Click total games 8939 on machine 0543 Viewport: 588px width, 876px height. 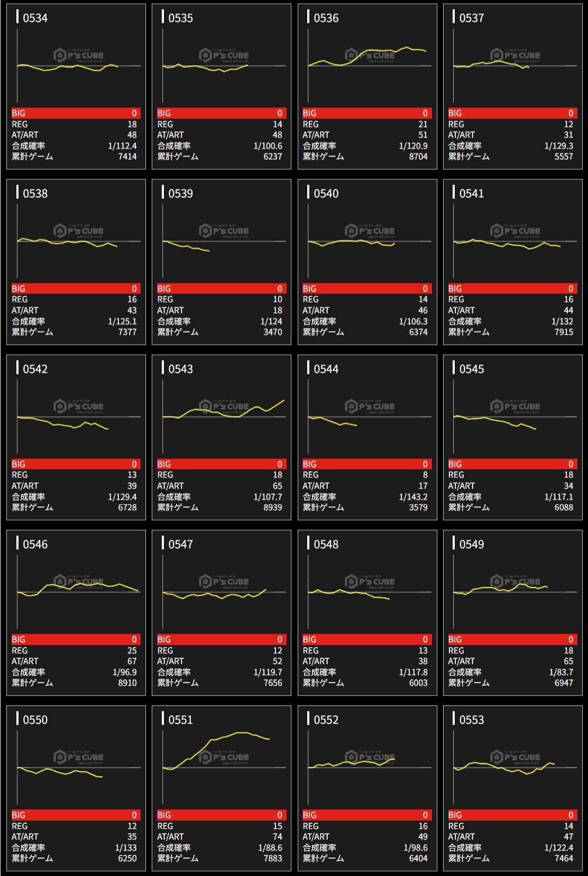272,508
